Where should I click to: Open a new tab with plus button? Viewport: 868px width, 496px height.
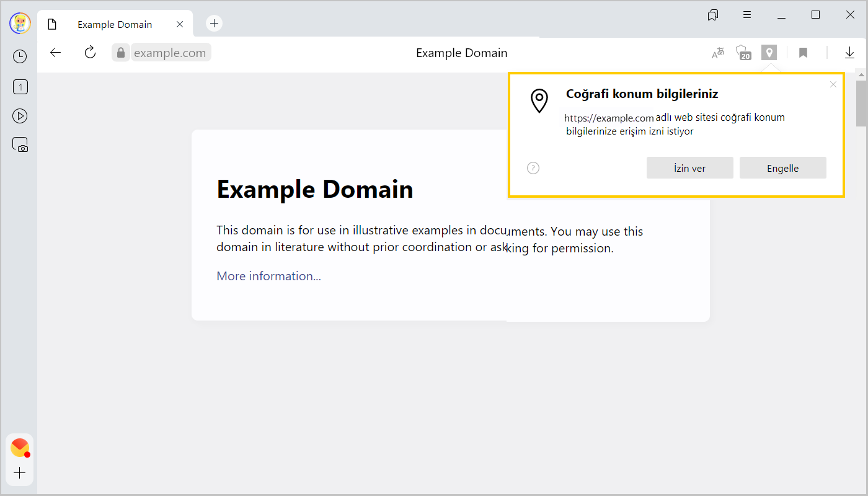pyautogui.click(x=214, y=24)
